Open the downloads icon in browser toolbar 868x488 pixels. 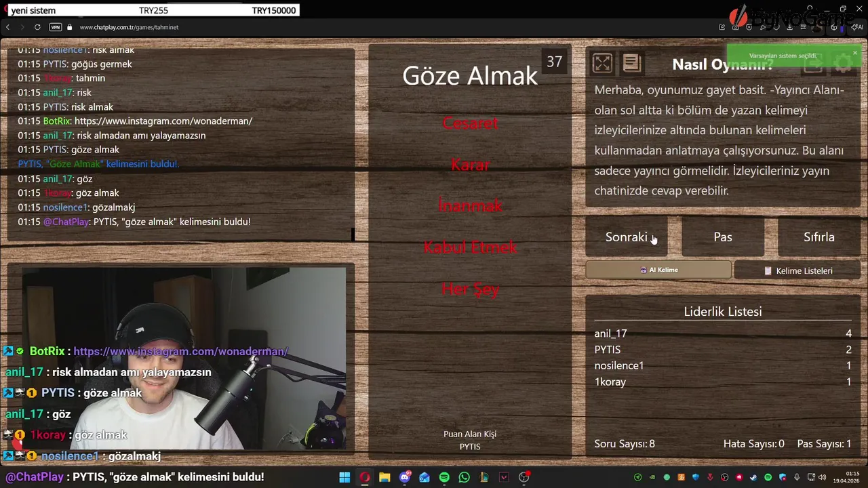790,27
